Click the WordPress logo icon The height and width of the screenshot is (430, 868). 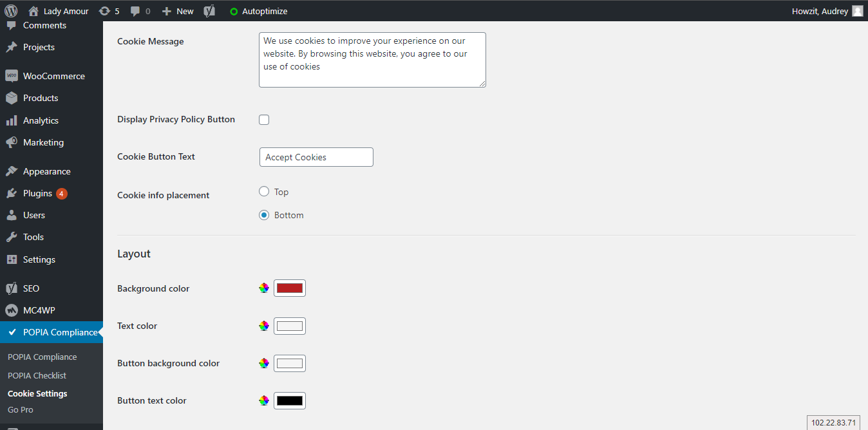coord(11,11)
